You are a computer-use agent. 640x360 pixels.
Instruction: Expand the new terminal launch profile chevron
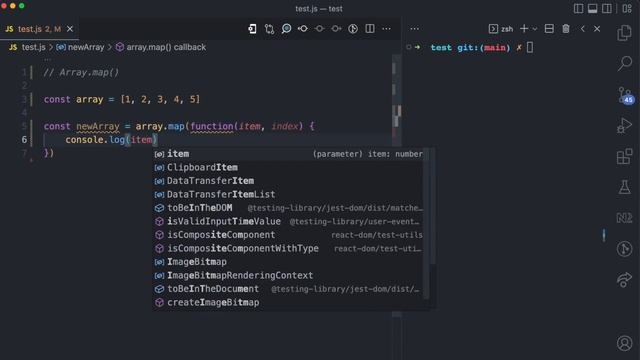click(x=535, y=29)
